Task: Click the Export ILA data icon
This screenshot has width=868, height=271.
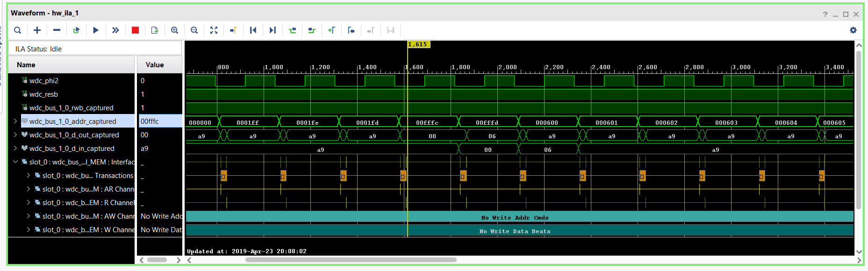Action: pos(155,30)
